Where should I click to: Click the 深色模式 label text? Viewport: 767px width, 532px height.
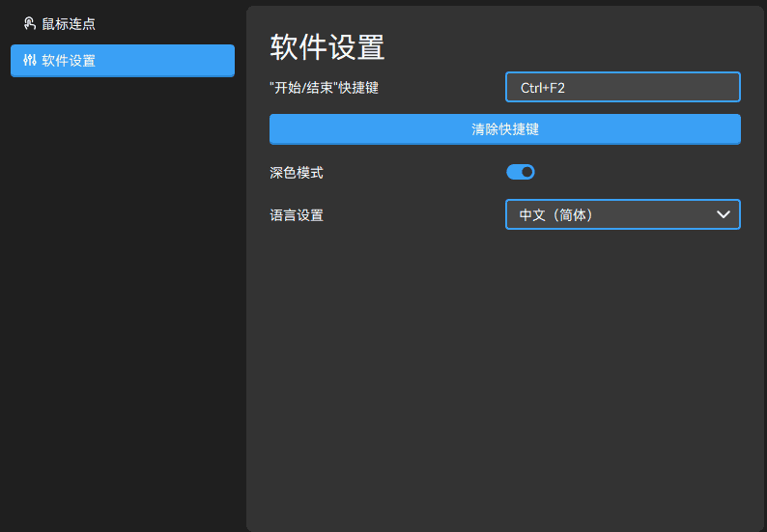tap(297, 173)
